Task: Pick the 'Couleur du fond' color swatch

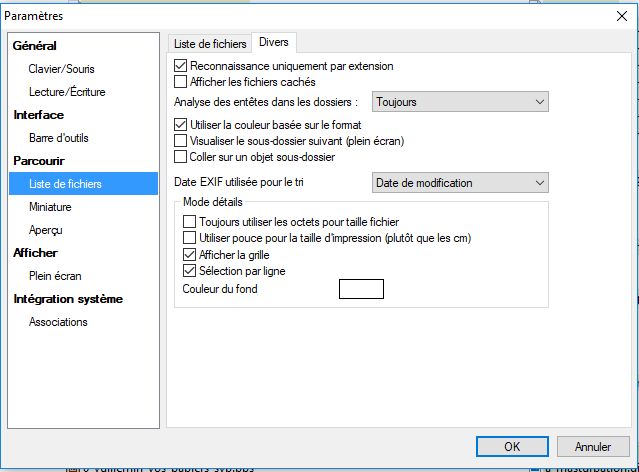Action: (x=361, y=289)
